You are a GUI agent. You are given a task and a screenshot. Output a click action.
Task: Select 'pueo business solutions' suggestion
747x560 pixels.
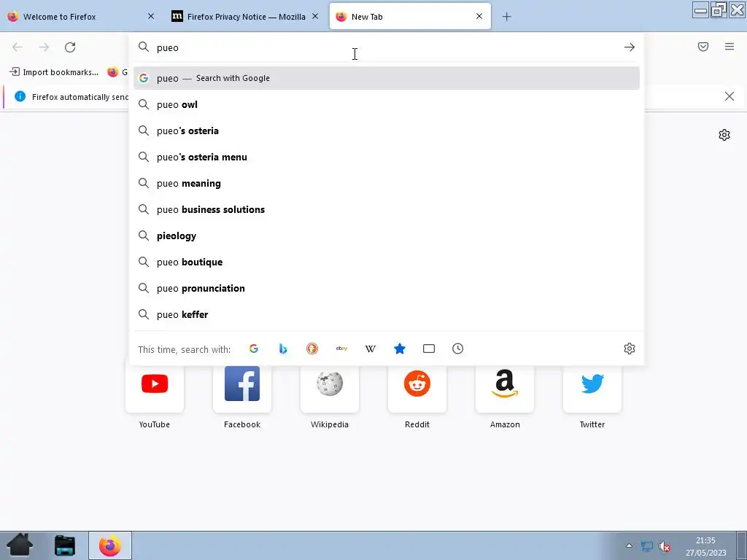[387, 209]
